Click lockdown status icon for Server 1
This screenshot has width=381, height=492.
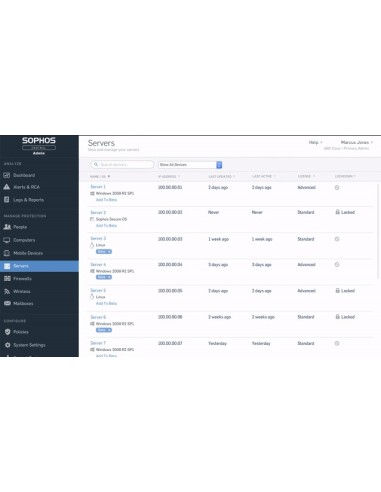point(337,188)
